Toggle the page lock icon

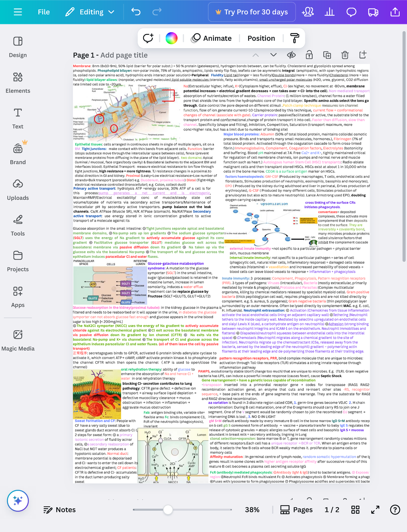(309, 55)
